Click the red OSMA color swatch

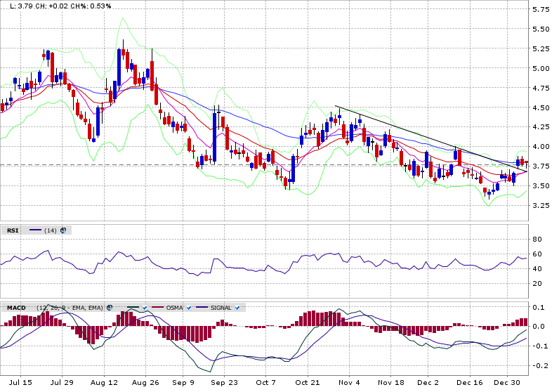coord(156,308)
